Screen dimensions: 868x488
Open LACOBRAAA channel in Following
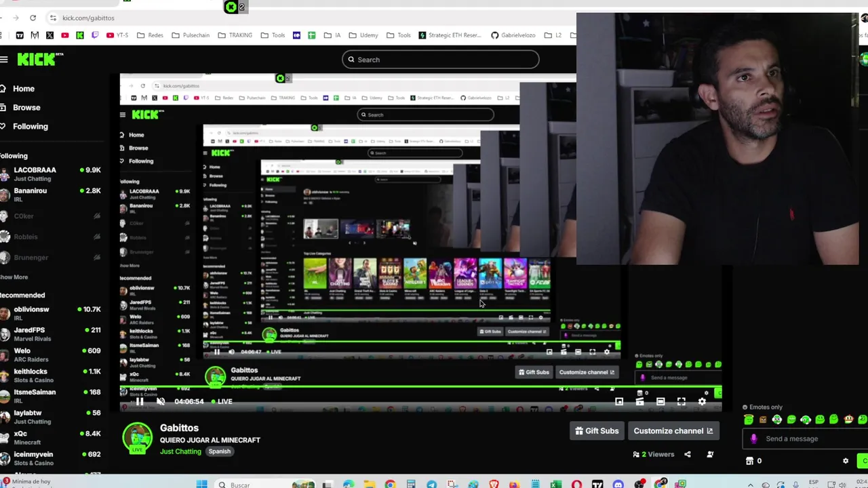(x=51, y=174)
